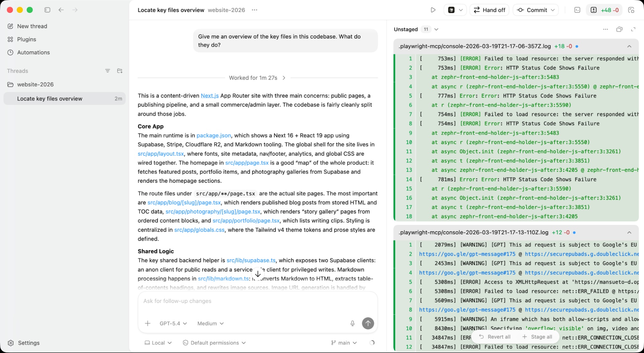644x353 pixels.
Task: Activate the microphone input icon
Action: coord(352,323)
